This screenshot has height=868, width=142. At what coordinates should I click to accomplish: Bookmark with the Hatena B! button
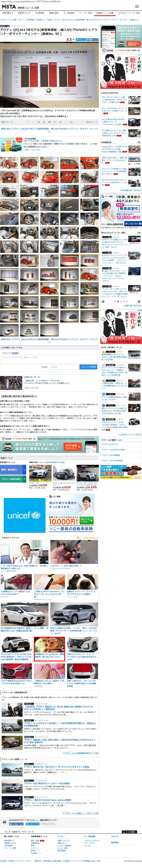pyautogui.click(x=88, y=39)
